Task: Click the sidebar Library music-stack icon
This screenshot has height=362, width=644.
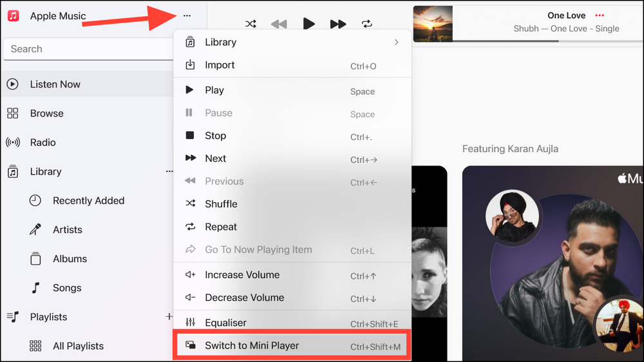Action: pos(13,171)
